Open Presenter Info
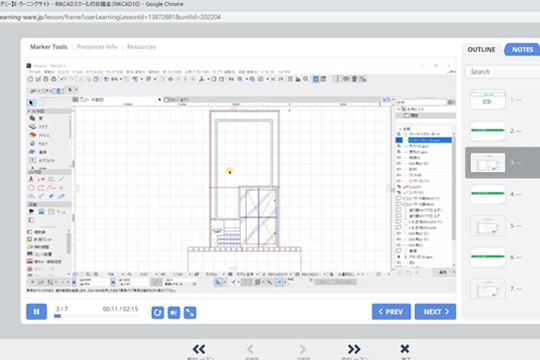This screenshot has height=360, width=540. coord(97,47)
